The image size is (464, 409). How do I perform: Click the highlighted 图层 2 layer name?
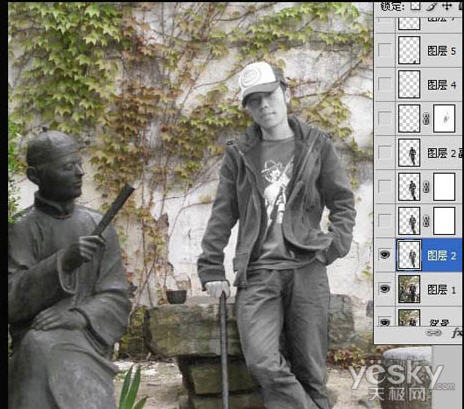pyautogui.click(x=442, y=255)
